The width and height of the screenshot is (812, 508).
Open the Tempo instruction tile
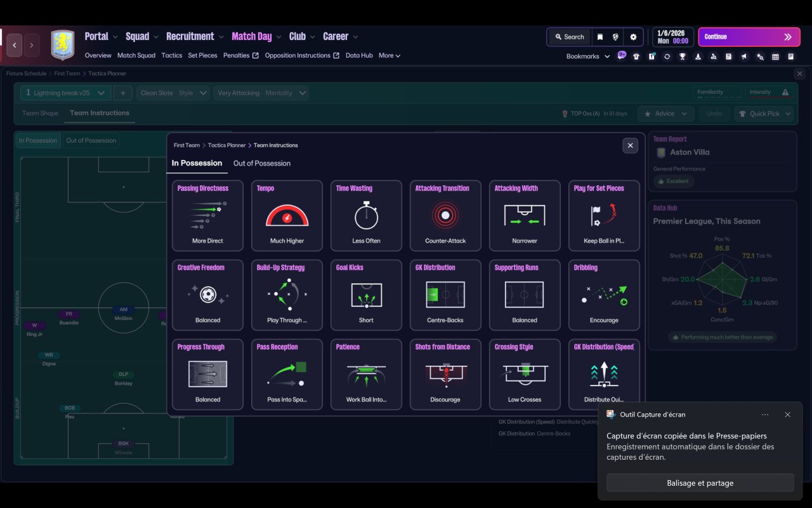(x=287, y=215)
